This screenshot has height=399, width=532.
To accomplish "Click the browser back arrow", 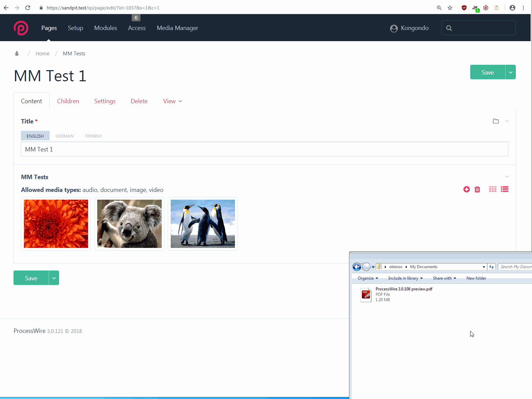I will point(6,7).
